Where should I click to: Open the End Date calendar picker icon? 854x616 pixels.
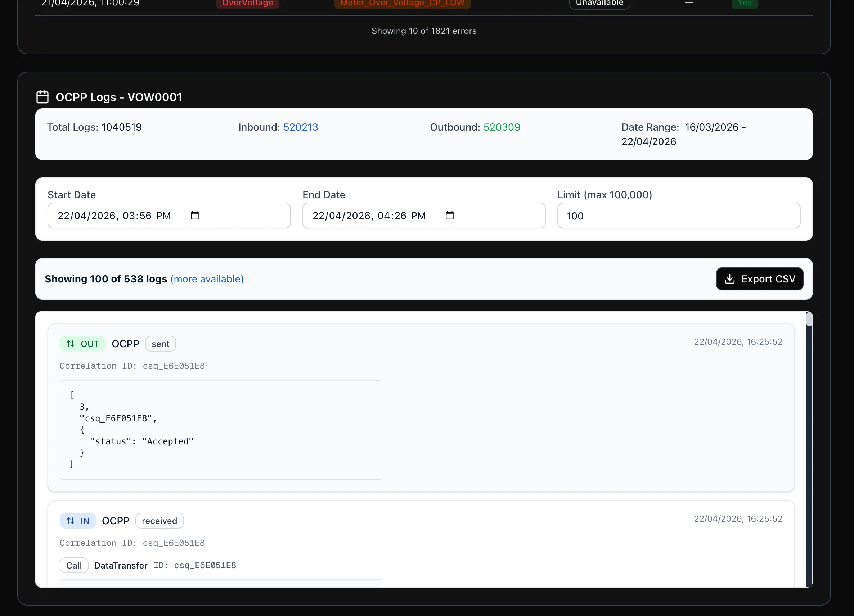point(450,215)
